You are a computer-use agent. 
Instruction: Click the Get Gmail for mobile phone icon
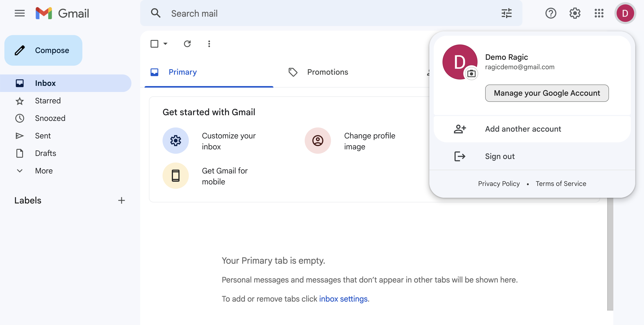175,175
